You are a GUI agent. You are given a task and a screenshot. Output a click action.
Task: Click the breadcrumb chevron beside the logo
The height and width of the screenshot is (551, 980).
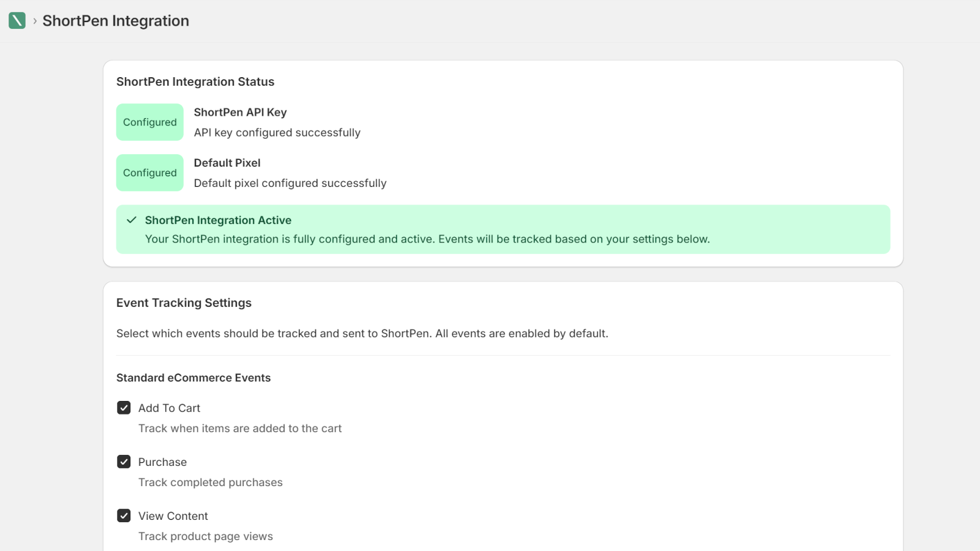pyautogui.click(x=35, y=21)
